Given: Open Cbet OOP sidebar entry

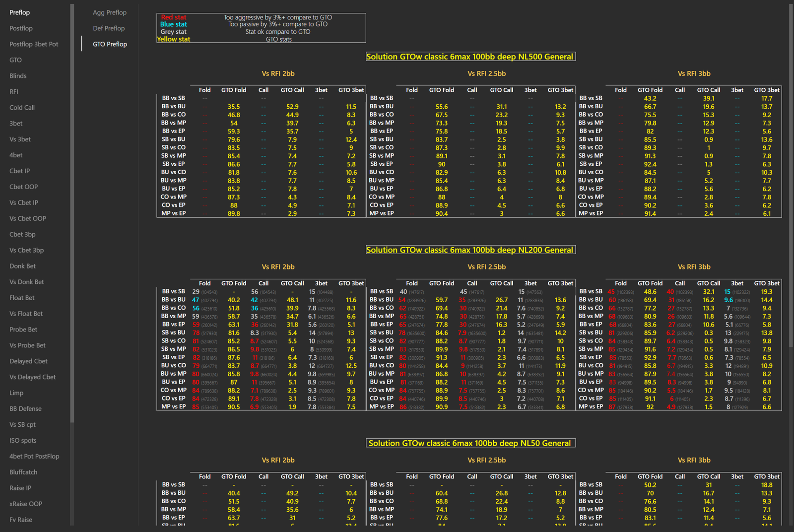Looking at the screenshot, I should click(x=23, y=187).
